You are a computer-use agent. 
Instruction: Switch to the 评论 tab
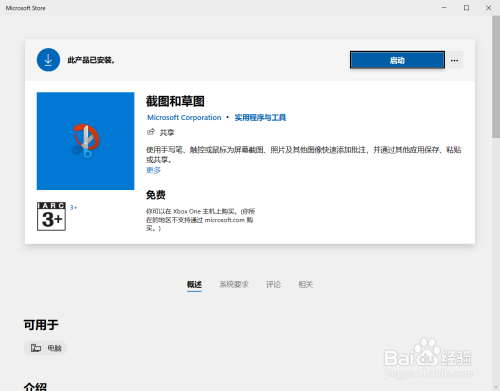[x=273, y=284]
